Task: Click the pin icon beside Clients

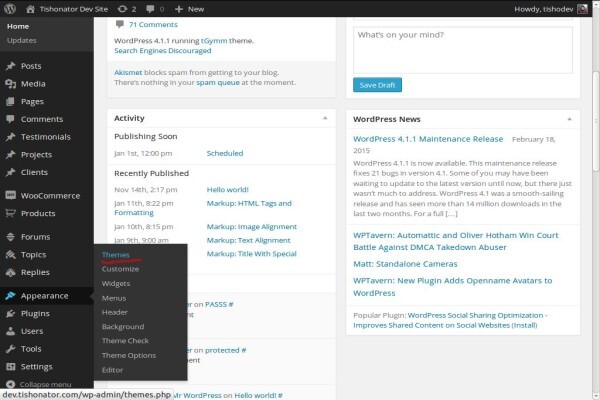Action: (10, 172)
